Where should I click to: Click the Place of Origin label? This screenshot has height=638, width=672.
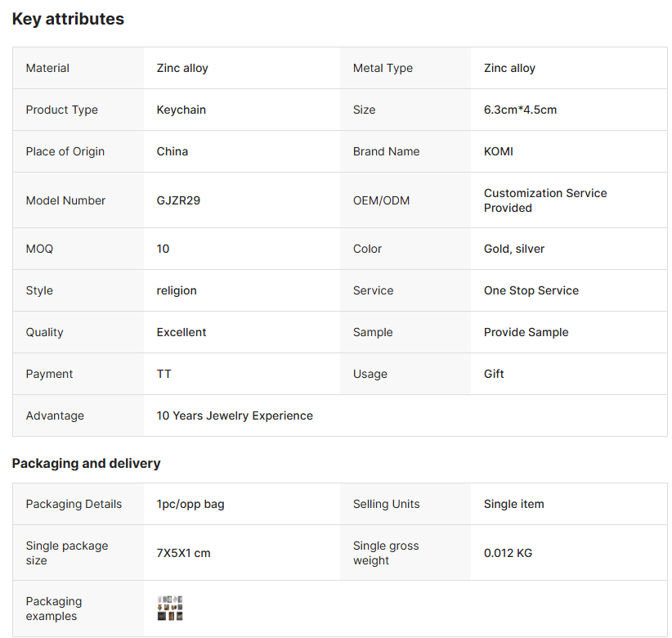[65, 152]
